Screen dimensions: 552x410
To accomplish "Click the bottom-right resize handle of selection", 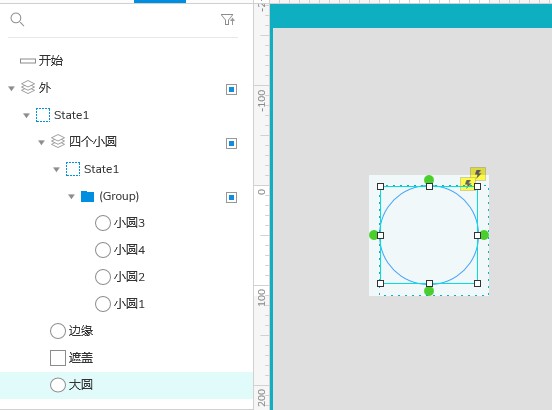I will [x=477, y=283].
